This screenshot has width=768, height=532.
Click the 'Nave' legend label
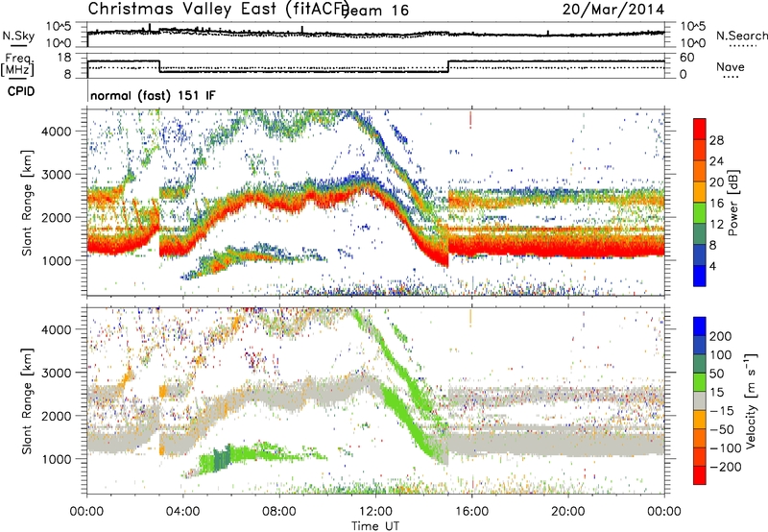(731, 66)
